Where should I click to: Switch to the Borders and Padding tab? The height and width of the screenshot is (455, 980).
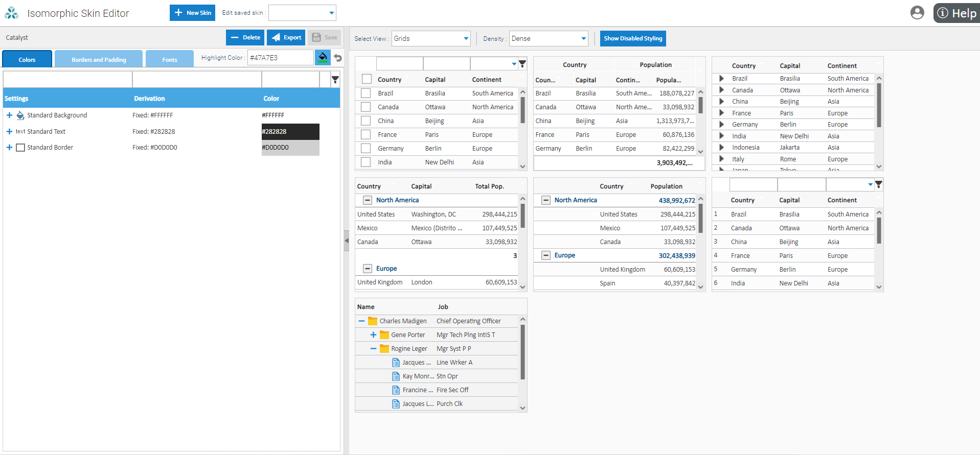tap(99, 59)
